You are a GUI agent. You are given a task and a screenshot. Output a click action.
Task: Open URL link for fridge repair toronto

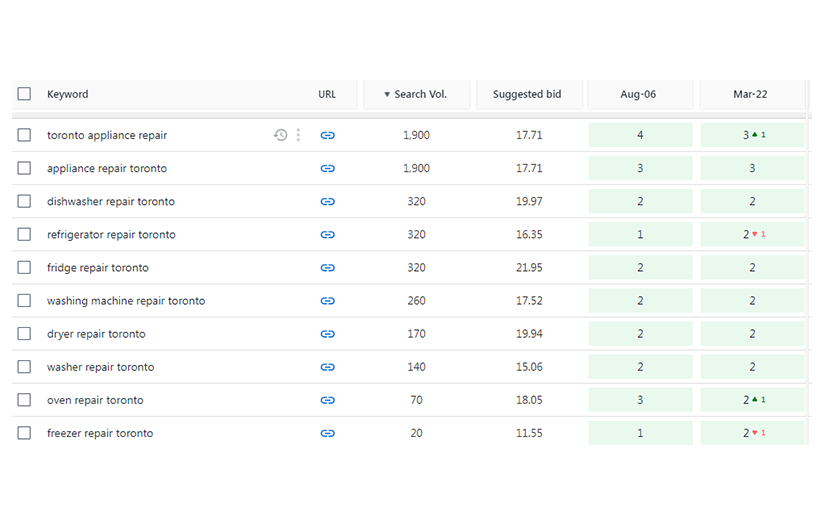click(327, 268)
